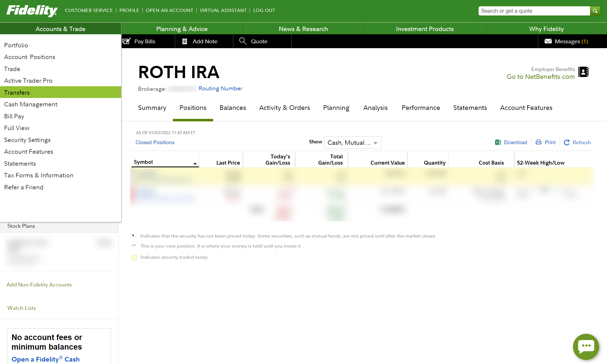Open the Accounts & Trade menu
607x364 pixels.
(60, 29)
